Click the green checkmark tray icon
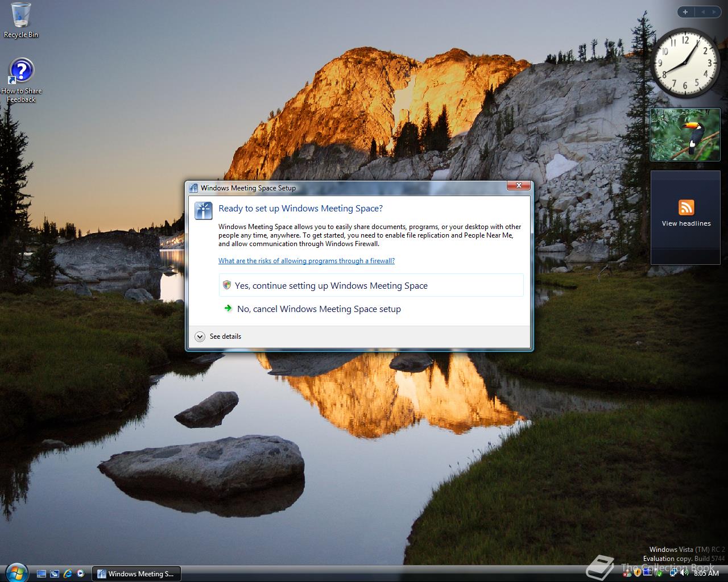Image resolution: width=728 pixels, height=582 pixels. tap(660, 574)
